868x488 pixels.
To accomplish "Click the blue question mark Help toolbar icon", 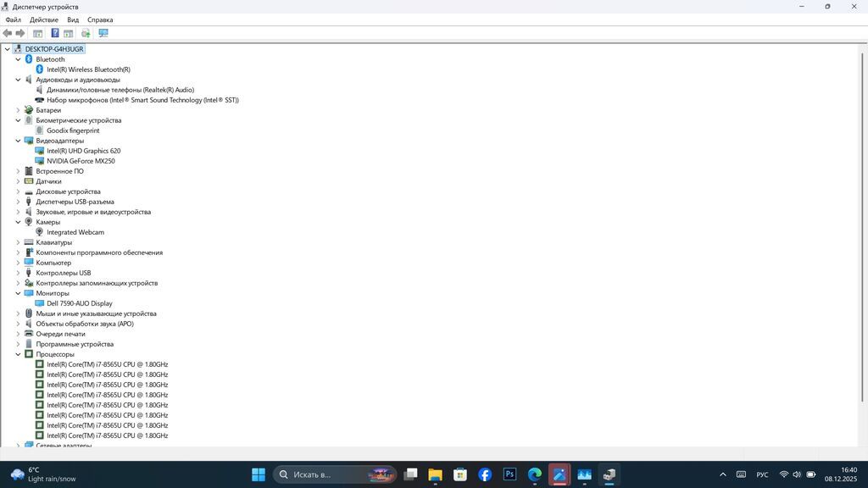I will (55, 33).
